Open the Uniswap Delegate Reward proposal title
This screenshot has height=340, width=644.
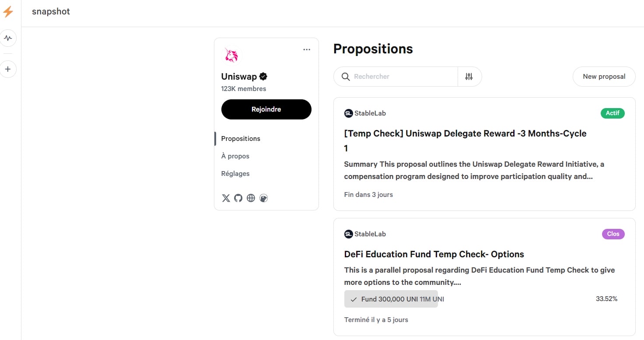click(465, 134)
